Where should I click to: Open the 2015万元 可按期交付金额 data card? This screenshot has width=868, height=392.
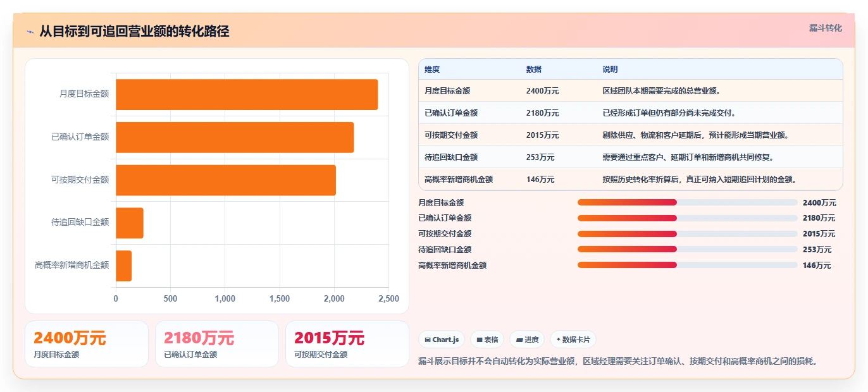tap(347, 344)
